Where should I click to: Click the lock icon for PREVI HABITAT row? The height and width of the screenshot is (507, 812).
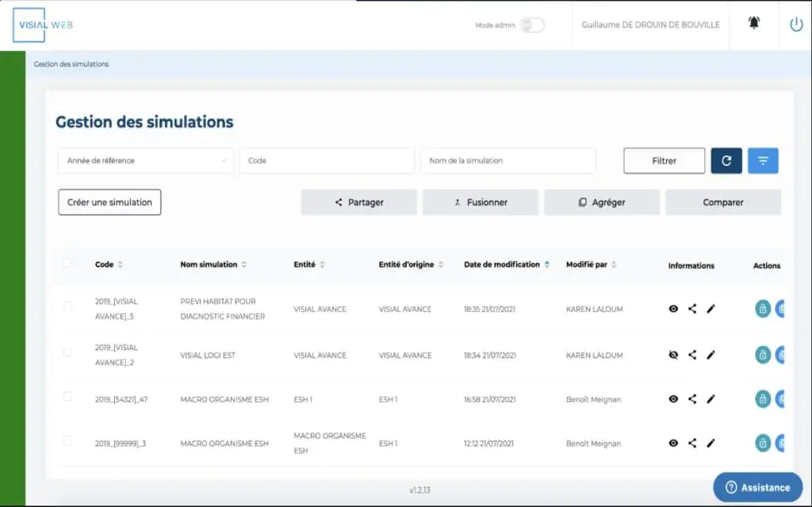point(762,309)
